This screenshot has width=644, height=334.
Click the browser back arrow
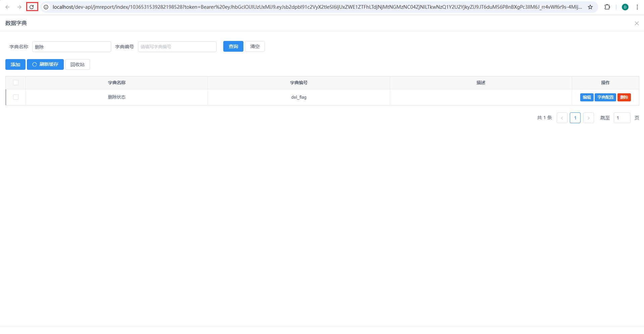click(x=7, y=7)
